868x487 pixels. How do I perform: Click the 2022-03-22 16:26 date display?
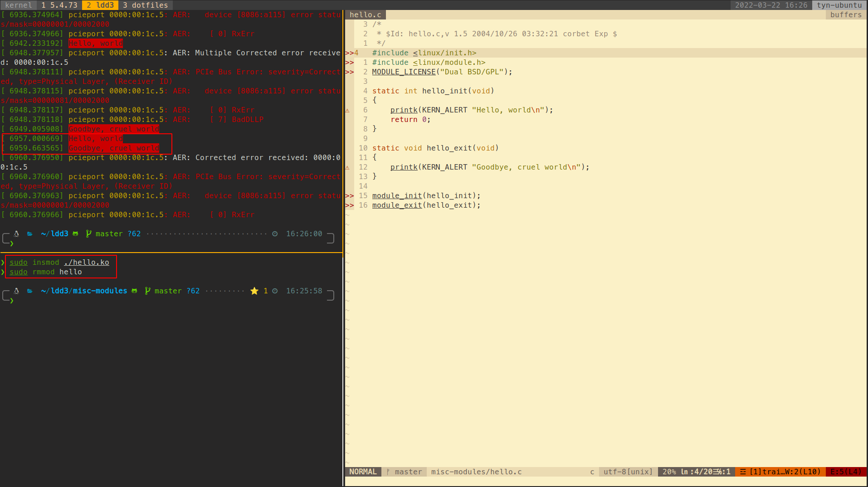771,5
